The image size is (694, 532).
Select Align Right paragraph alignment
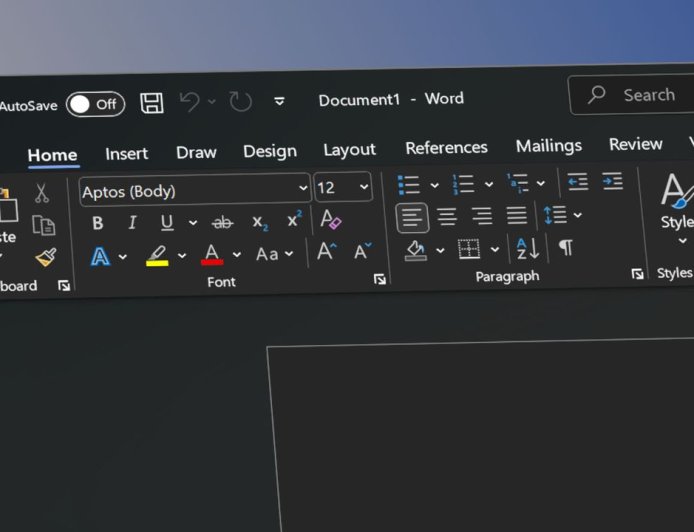pyautogui.click(x=482, y=216)
